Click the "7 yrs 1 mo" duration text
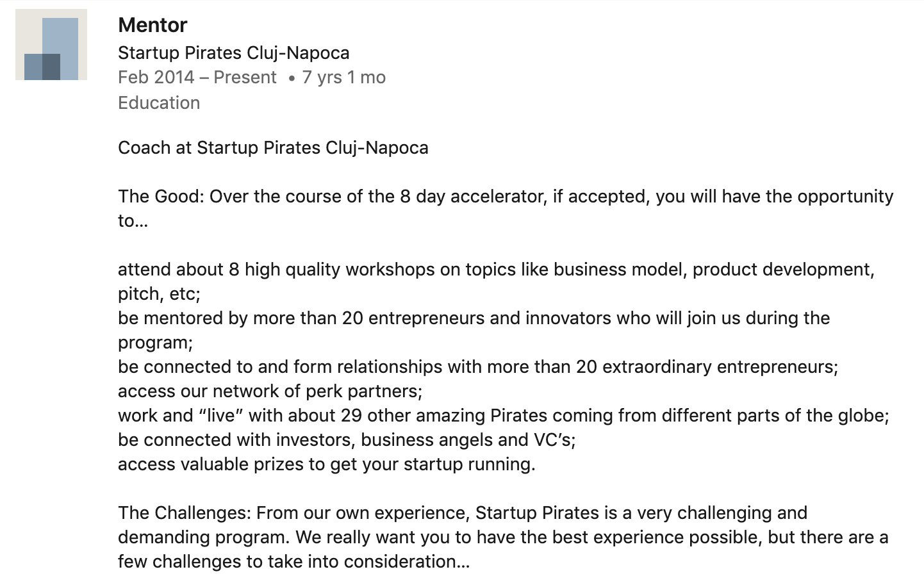 click(343, 78)
